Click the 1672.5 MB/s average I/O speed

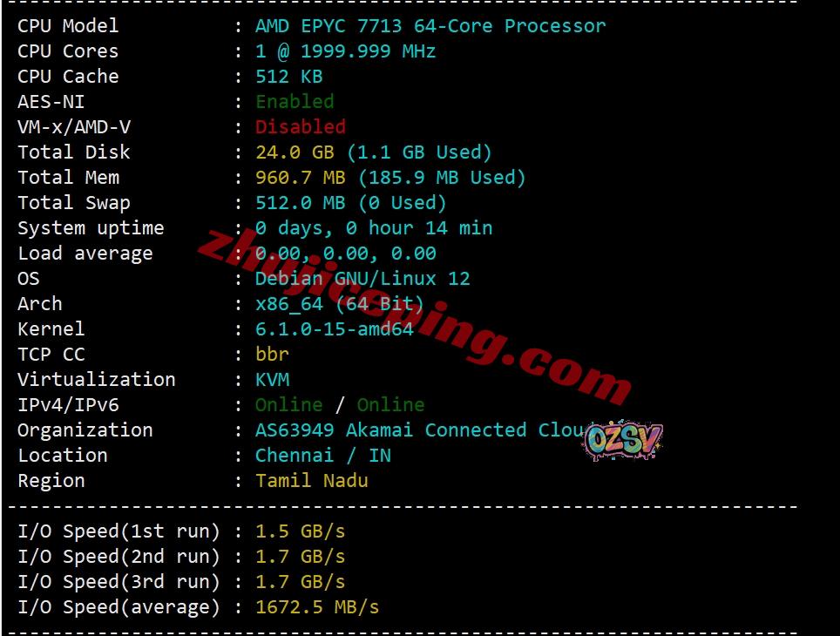(x=317, y=606)
